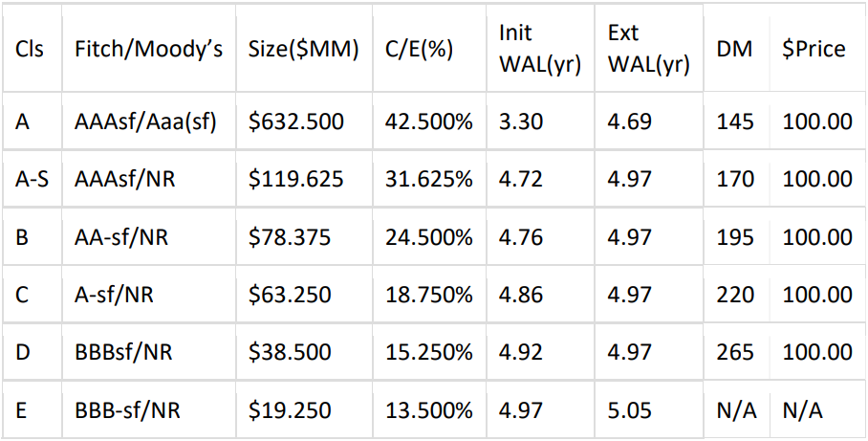Select the Fitch/Moody's column header
The height and width of the screenshot is (441, 868).
pyautogui.click(x=149, y=50)
